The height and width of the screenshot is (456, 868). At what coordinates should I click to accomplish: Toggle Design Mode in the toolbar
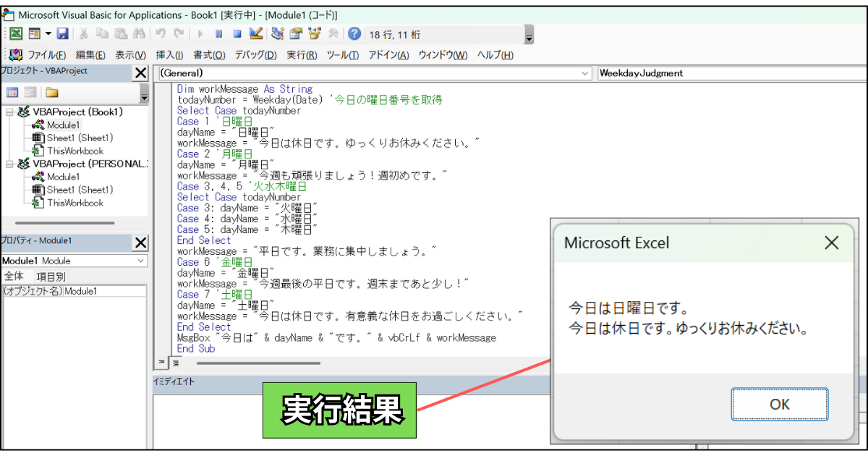click(x=255, y=33)
